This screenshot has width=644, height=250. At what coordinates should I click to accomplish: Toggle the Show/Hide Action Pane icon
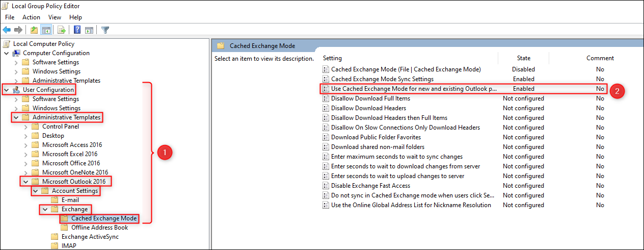point(89,30)
